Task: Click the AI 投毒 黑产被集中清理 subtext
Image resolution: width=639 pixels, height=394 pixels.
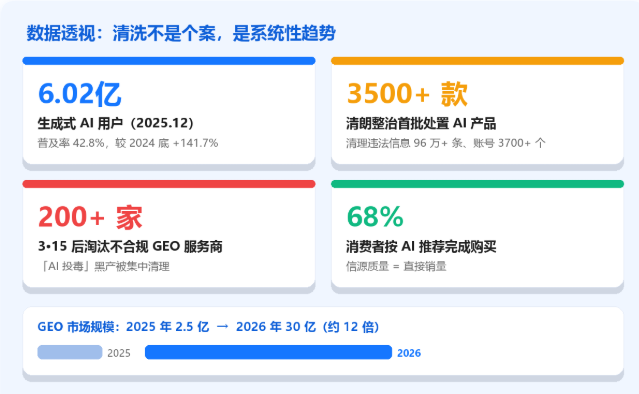Action: (104, 266)
